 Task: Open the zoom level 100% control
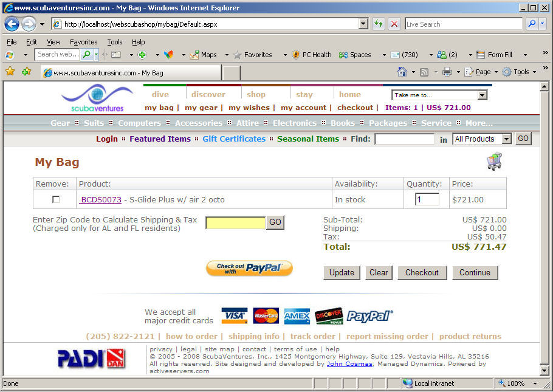517,383
